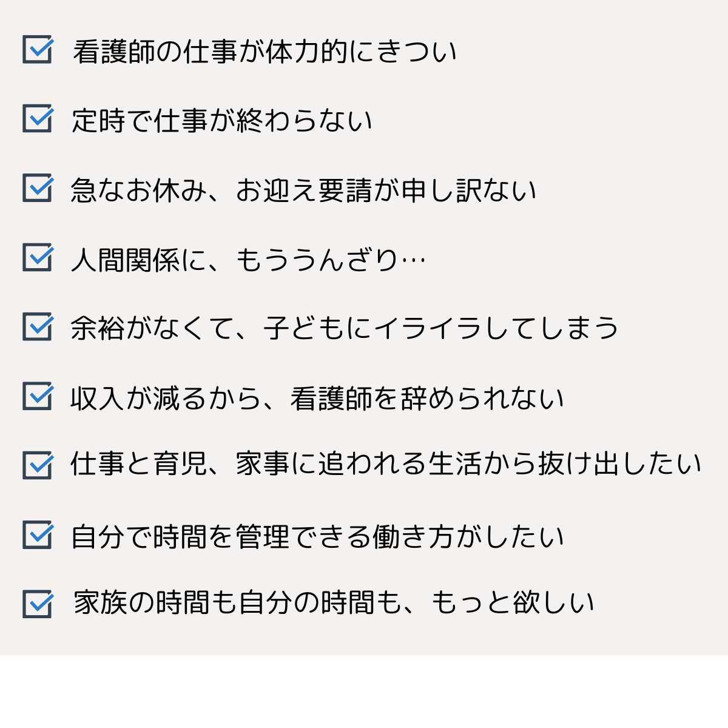Click the text 急なお休み、お迎え要請が申し訳ない

click(303, 190)
